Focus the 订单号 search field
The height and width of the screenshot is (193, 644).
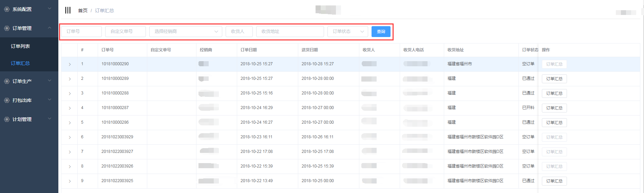pyautogui.click(x=81, y=32)
